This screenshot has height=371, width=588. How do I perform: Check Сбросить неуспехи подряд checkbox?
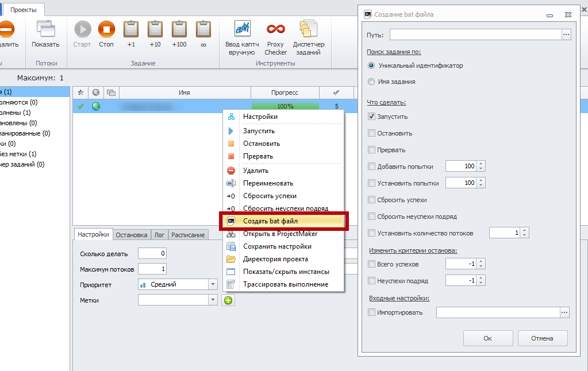(372, 217)
